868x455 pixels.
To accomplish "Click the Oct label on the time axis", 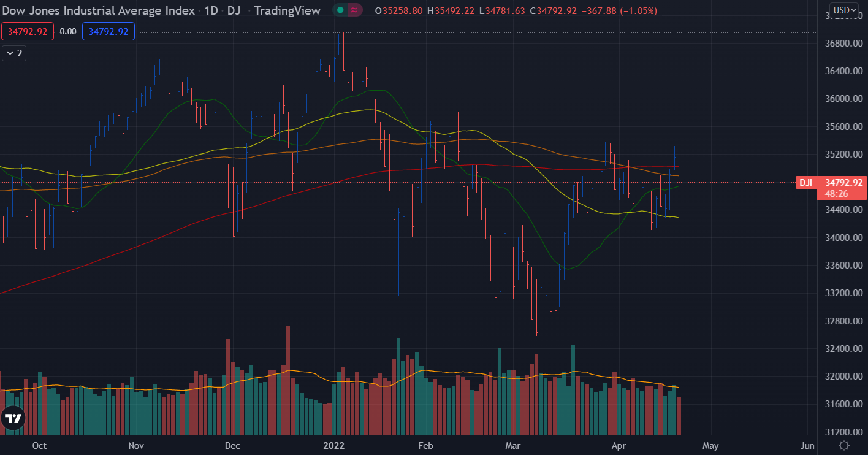I will [39, 446].
